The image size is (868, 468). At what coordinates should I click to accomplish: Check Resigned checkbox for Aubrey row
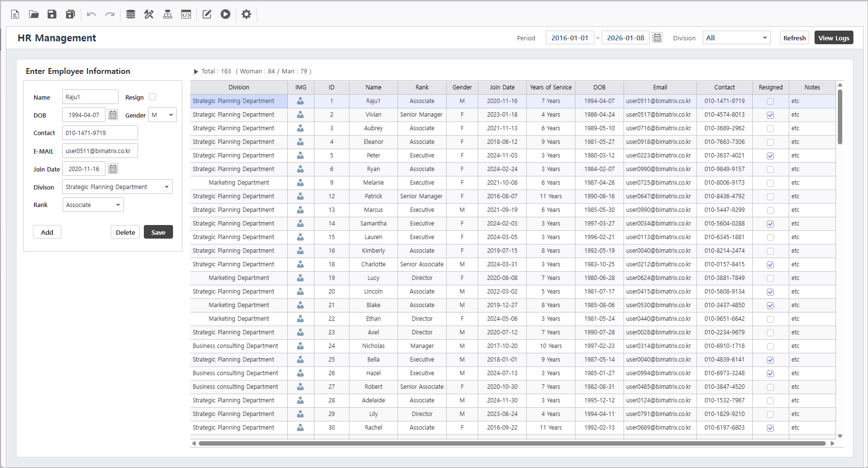(x=770, y=129)
